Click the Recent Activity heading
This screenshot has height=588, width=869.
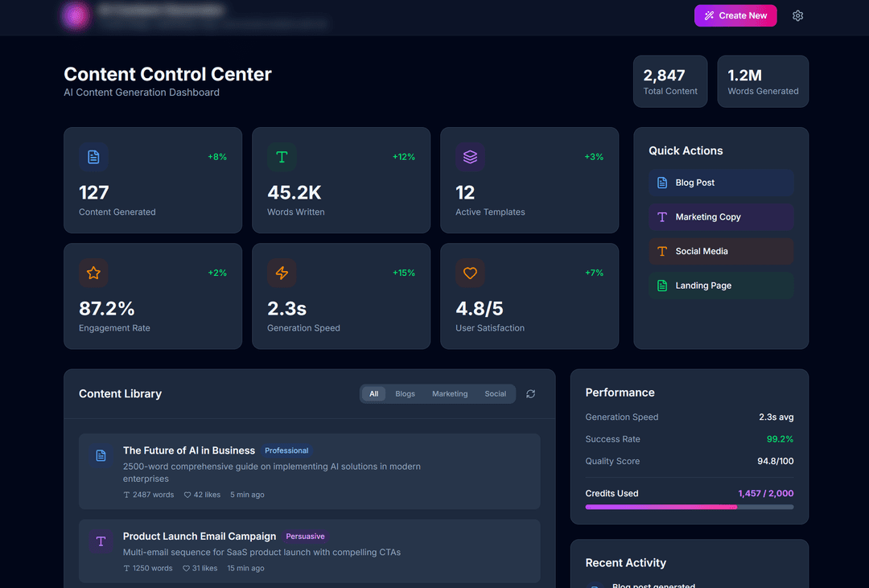(x=626, y=563)
